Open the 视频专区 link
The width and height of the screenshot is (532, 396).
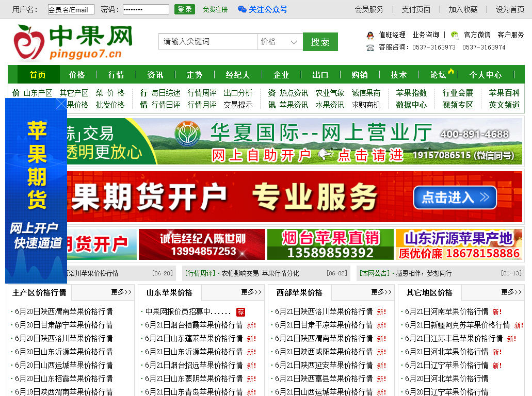coord(458,105)
